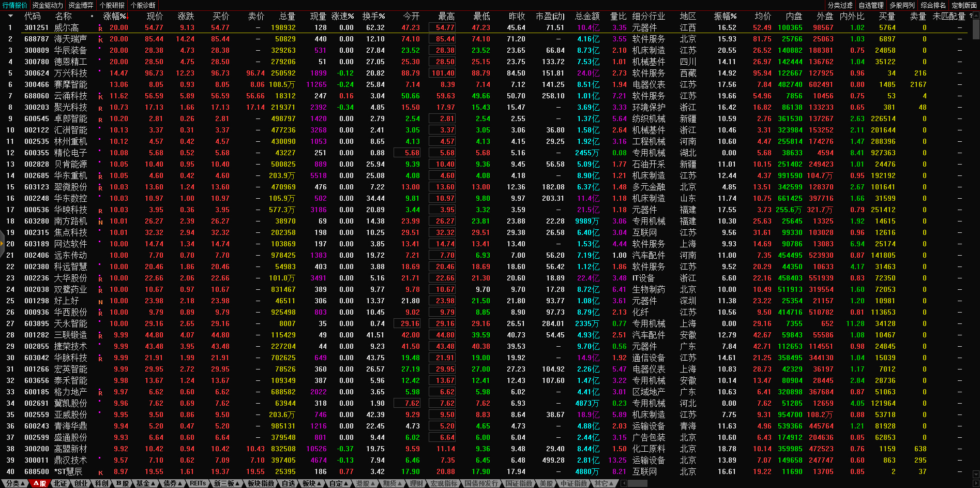Click the R marker beside 威尔高
This screenshot has width=980, height=488.
coord(100,28)
